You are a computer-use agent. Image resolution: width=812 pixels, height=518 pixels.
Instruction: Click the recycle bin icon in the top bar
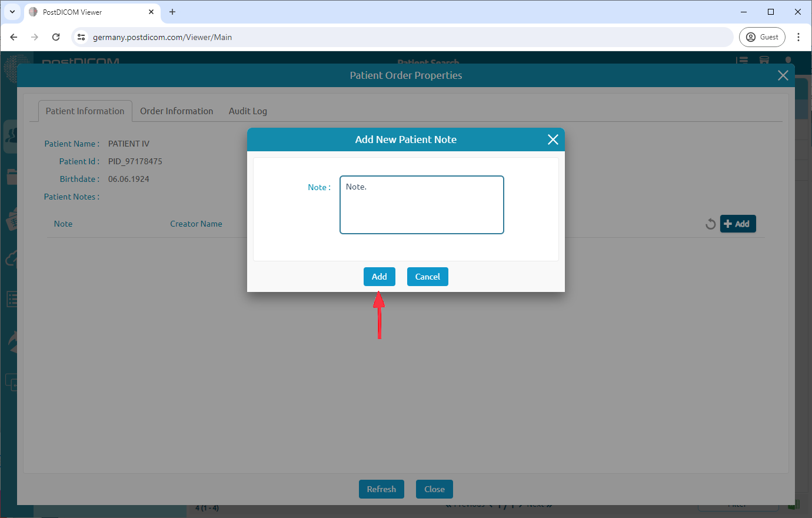pos(764,59)
